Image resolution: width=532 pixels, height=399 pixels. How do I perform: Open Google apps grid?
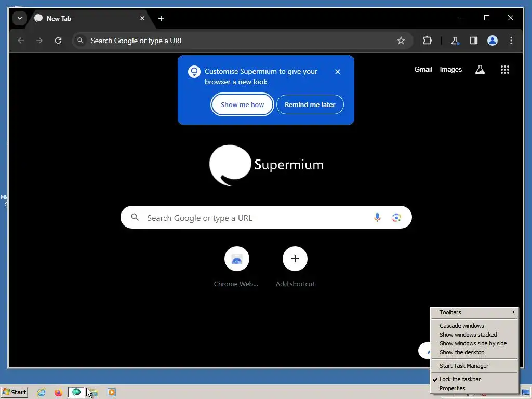pos(505,70)
